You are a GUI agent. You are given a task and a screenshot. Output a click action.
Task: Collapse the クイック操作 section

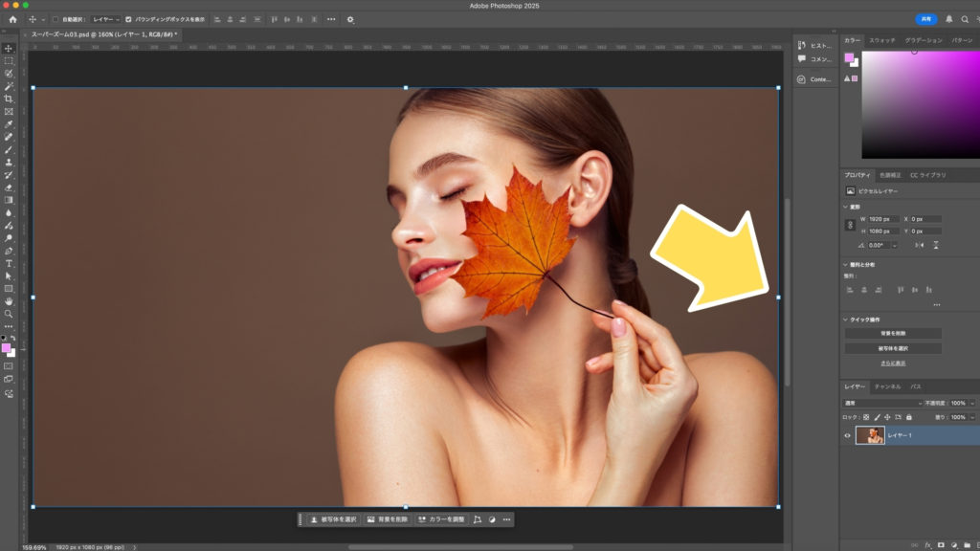pyautogui.click(x=846, y=320)
